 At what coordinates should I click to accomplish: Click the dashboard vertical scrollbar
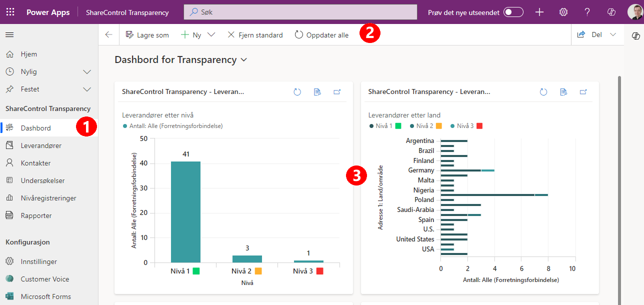(620, 190)
